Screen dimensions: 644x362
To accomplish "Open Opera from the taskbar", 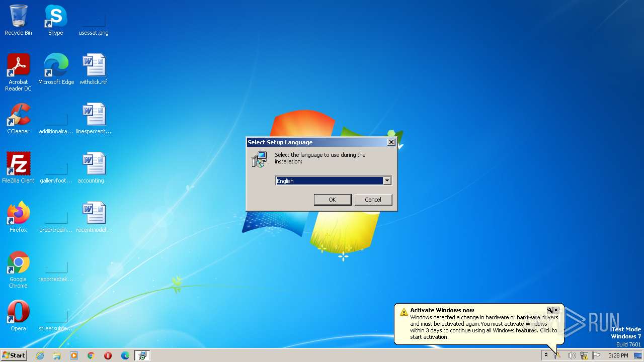I will coord(108,355).
